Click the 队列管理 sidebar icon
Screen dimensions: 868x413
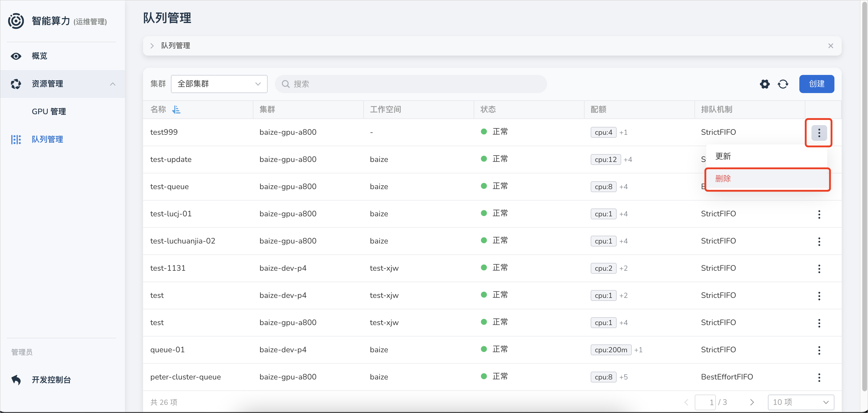click(16, 139)
